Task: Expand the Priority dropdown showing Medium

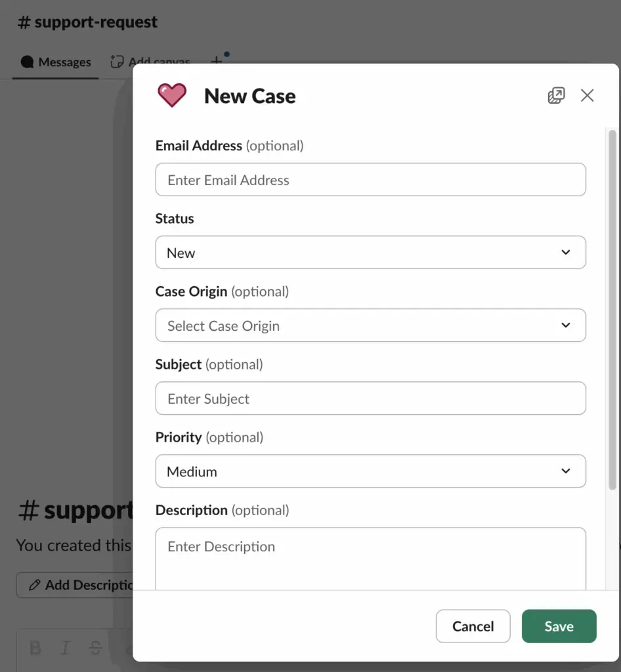Action: click(371, 471)
